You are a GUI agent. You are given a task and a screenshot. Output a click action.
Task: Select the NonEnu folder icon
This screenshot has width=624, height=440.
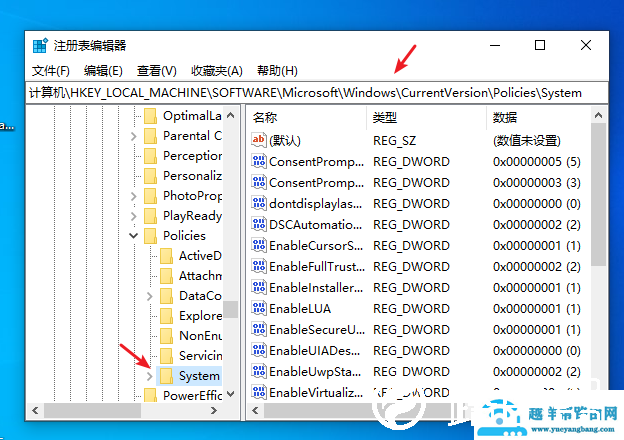click(166, 336)
